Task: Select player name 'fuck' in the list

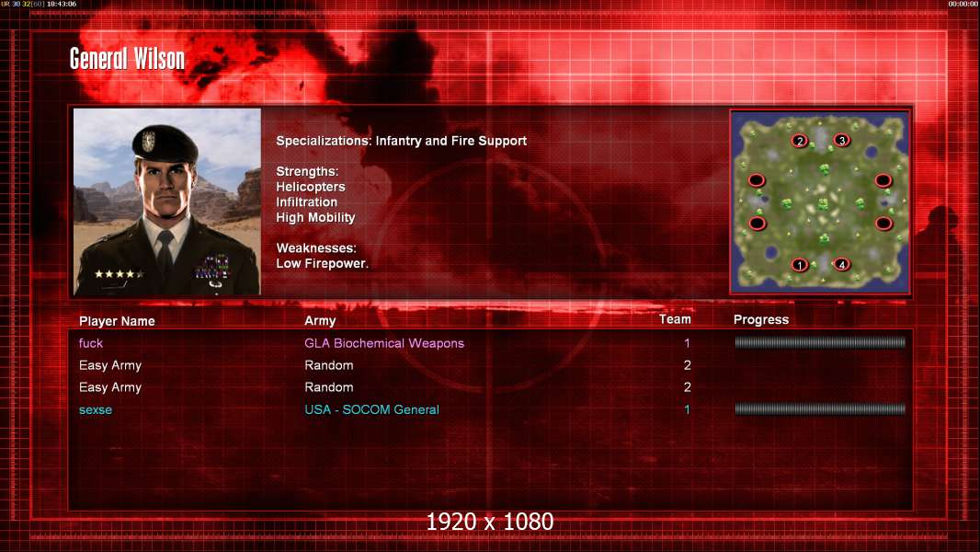Action: (x=91, y=342)
